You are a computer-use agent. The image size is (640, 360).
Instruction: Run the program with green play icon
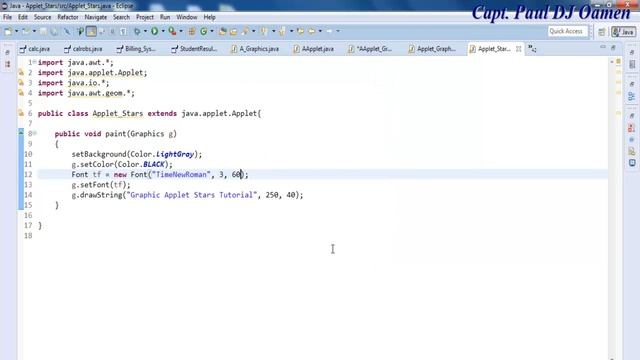coord(155,31)
